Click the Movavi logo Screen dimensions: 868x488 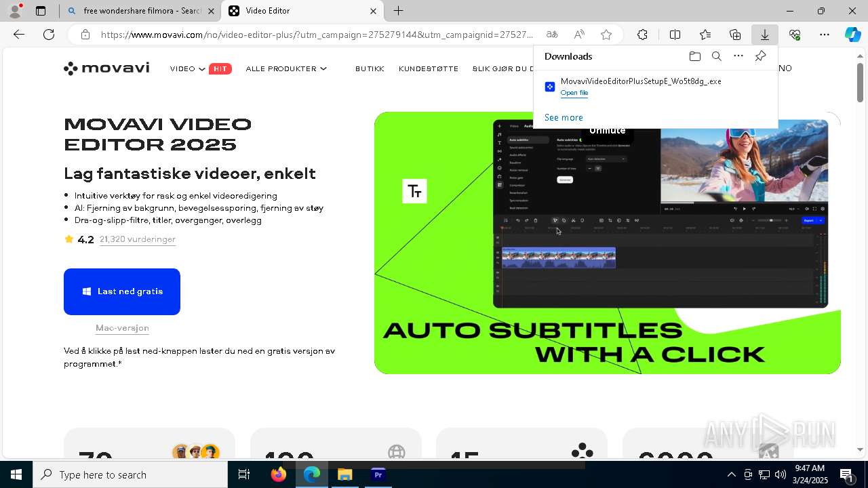(106, 68)
